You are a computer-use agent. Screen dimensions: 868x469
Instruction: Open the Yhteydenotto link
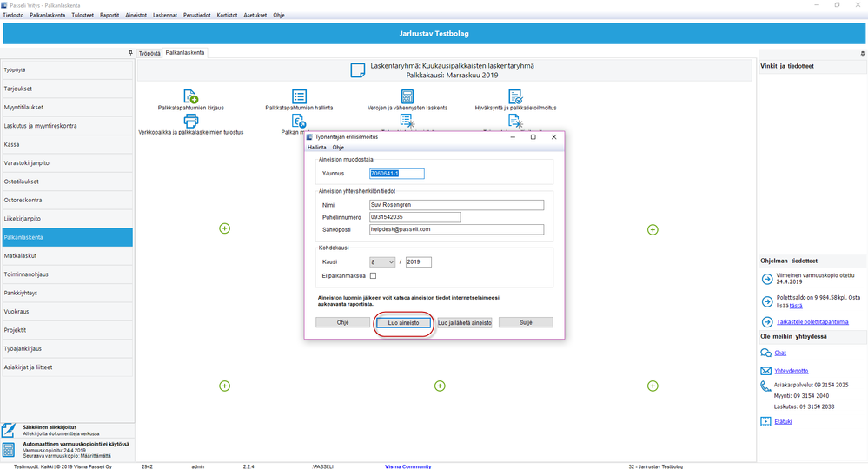coord(791,371)
